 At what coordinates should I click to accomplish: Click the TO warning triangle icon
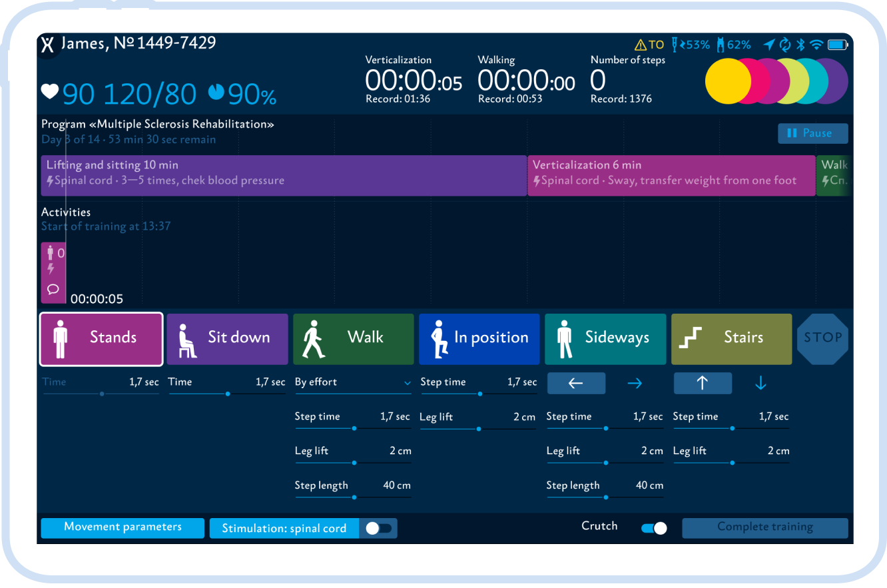(640, 45)
